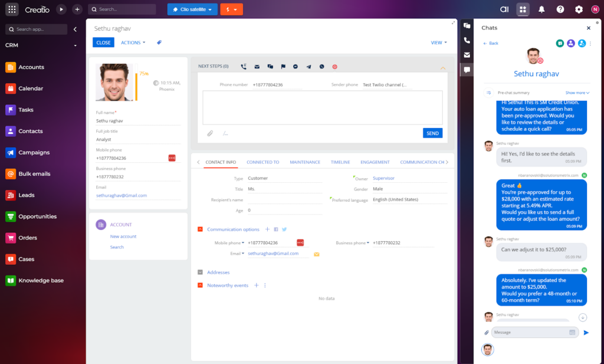The image size is (604, 364).
Task: Click the WhatsApp channel icon
Action: 321,67
